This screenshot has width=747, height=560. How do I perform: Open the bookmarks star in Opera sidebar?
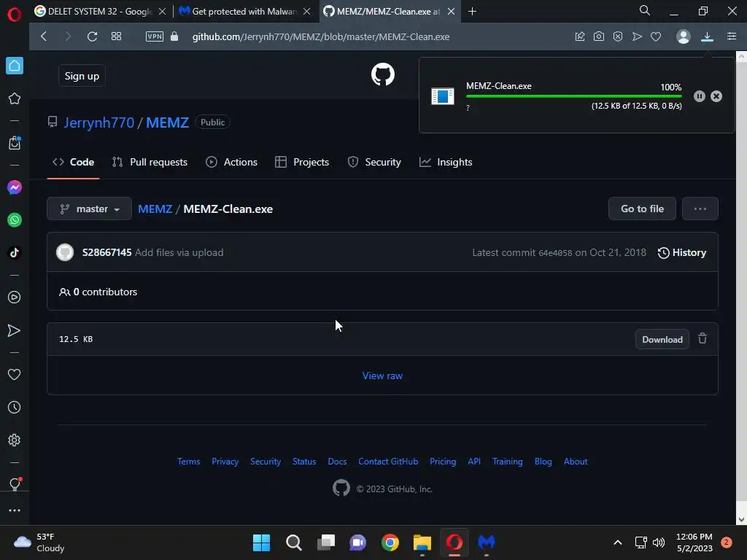coord(15,98)
